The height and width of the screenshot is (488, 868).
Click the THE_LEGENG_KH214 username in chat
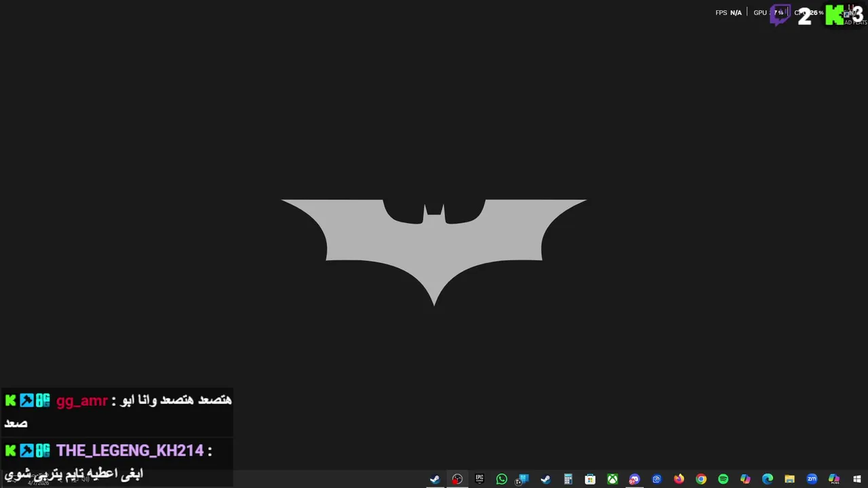click(x=130, y=451)
